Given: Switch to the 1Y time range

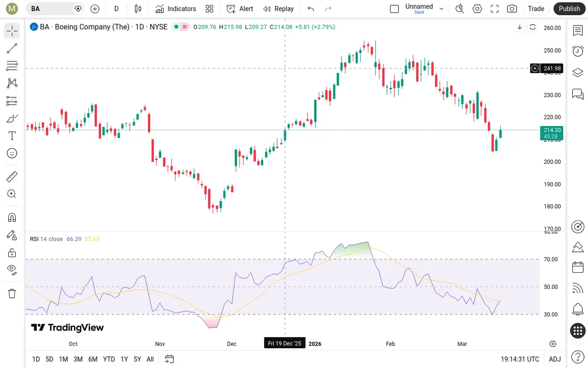Looking at the screenshot, I should 124,359.
